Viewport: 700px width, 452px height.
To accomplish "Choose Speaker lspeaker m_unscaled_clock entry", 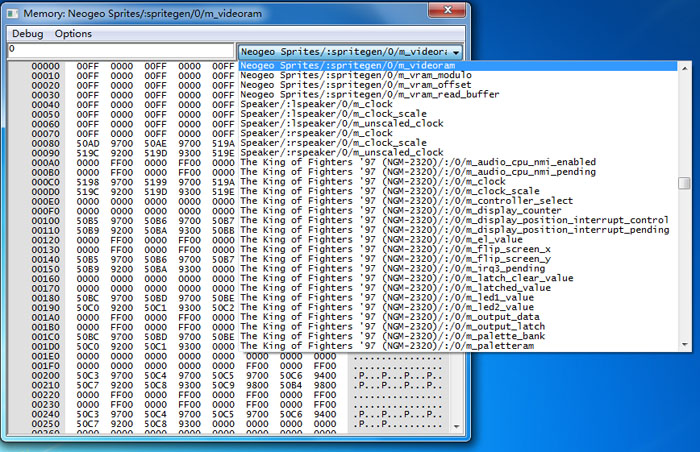I will (x=458, y=124).
